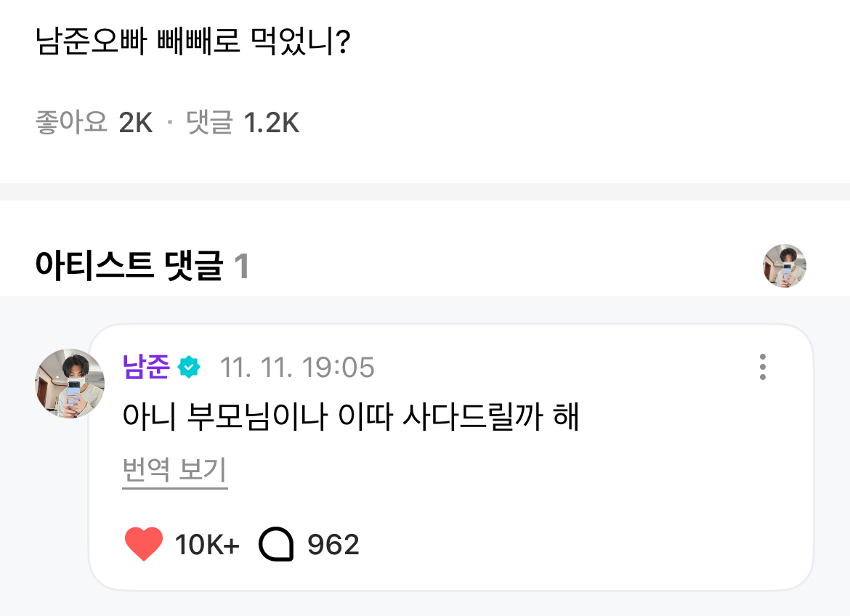
Task: Click the reply speech bubble icon
Action: click(276, 544)
